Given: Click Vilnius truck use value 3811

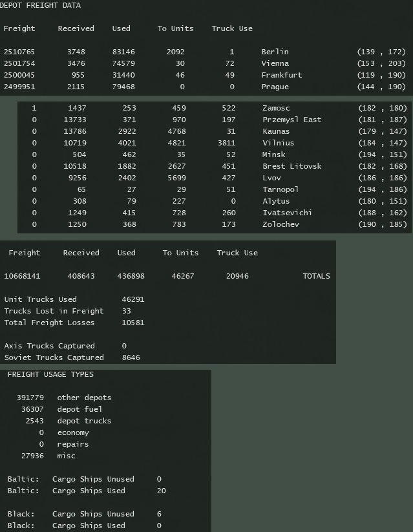Looking at the screenshot, I should (227, 143).
